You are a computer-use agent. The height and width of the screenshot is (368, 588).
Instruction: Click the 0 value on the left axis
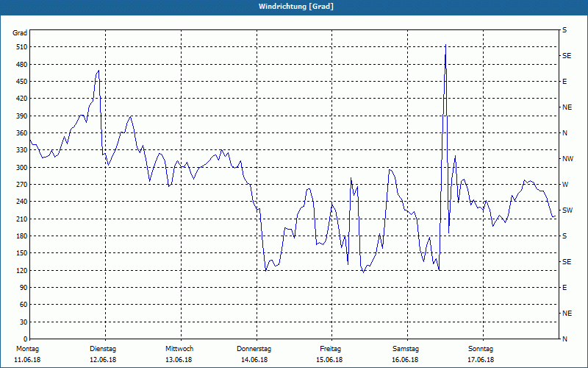[26, 339]
